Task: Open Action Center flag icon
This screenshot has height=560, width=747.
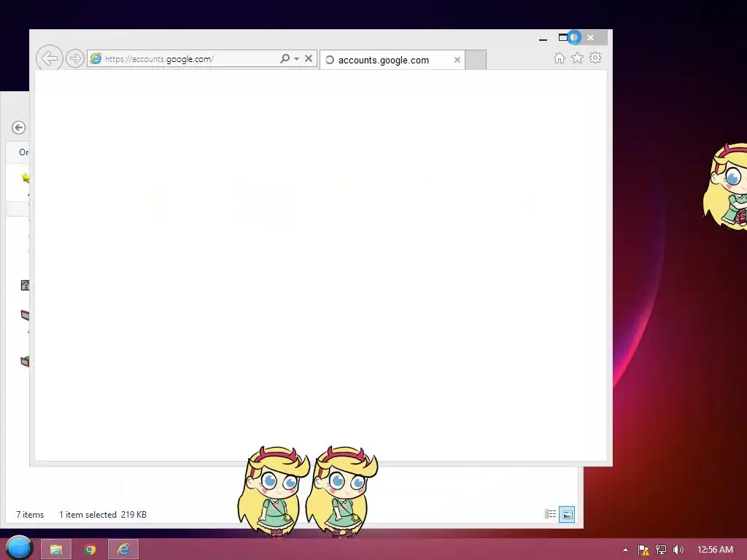Action: click(x=643, y=550)
